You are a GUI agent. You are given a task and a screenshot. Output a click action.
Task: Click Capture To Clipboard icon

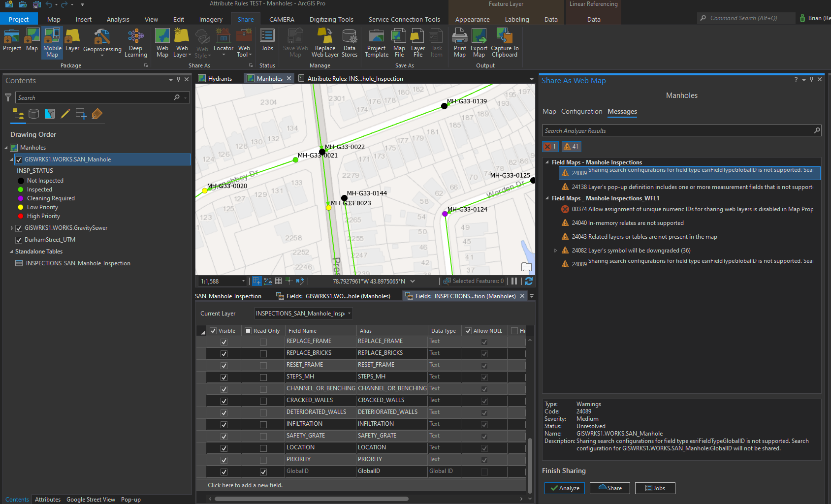tap(505, 43)
